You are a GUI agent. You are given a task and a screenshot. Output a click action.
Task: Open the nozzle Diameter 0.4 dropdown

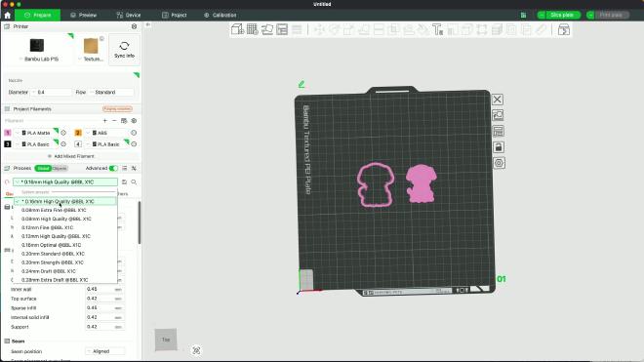(52, 93)
